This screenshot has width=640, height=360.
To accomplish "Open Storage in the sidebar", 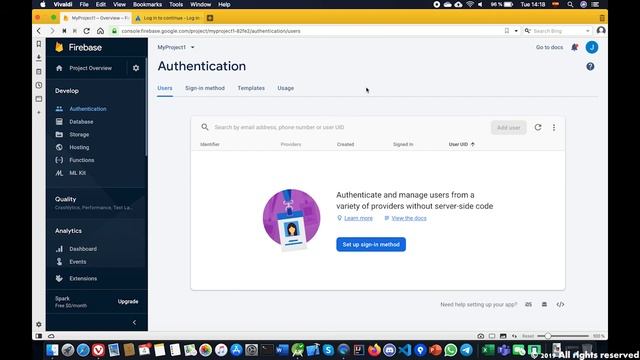I will [x=79, y=134].
